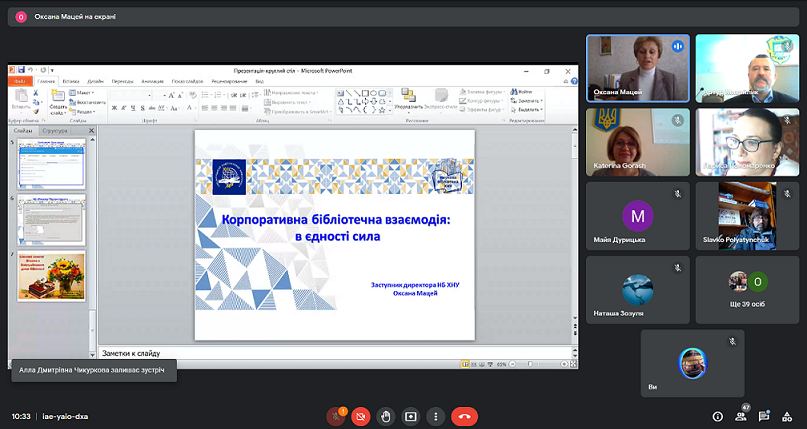The height and width of the screenshot is (429, 807).
Task: Switch to the Структура pane tab
Action: 55,131
